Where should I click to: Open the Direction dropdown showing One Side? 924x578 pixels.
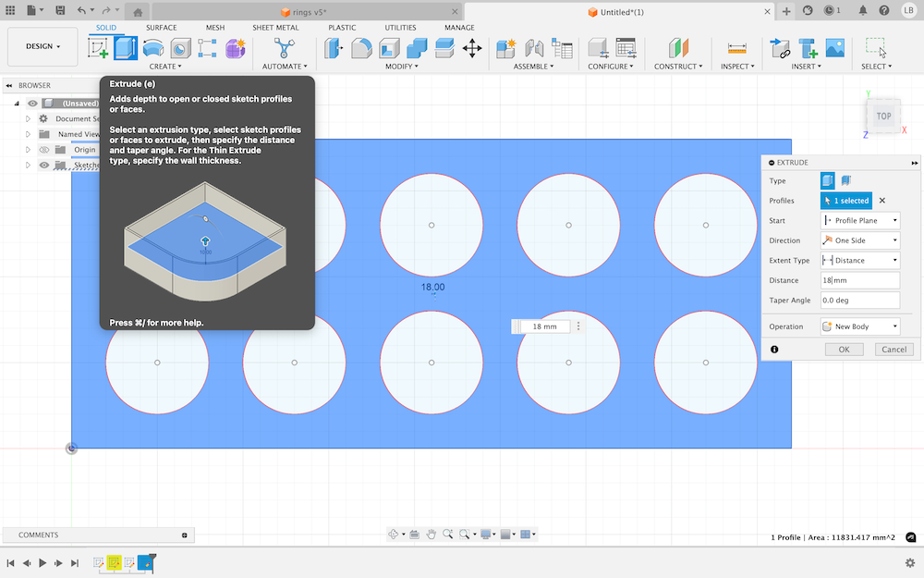pos(860,240)
